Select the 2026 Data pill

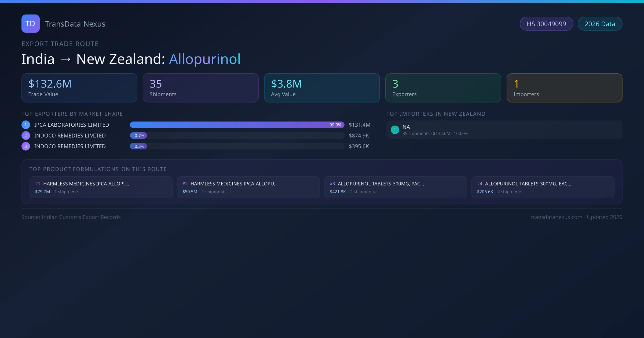[600, 24]
